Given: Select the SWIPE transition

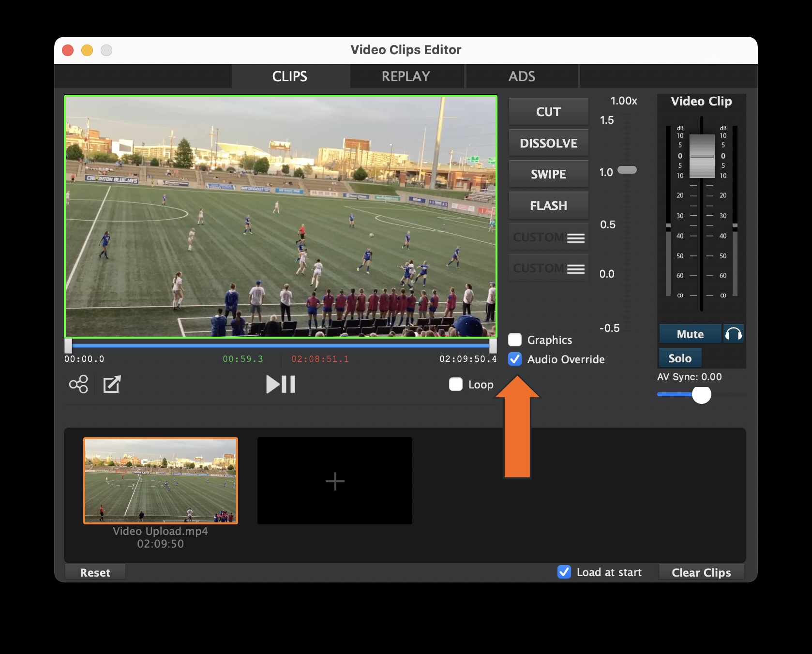Looking at the screenshot, I should [549, 174].
